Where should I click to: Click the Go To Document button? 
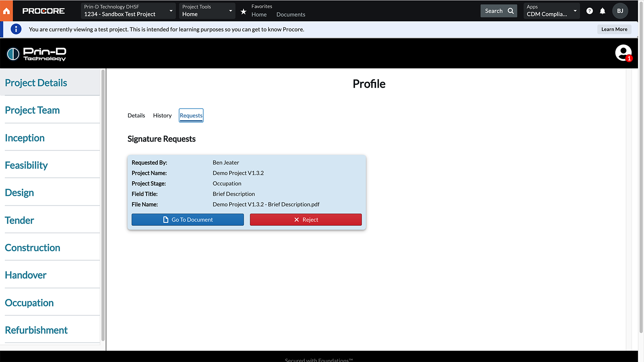click(x=188, y=220)
